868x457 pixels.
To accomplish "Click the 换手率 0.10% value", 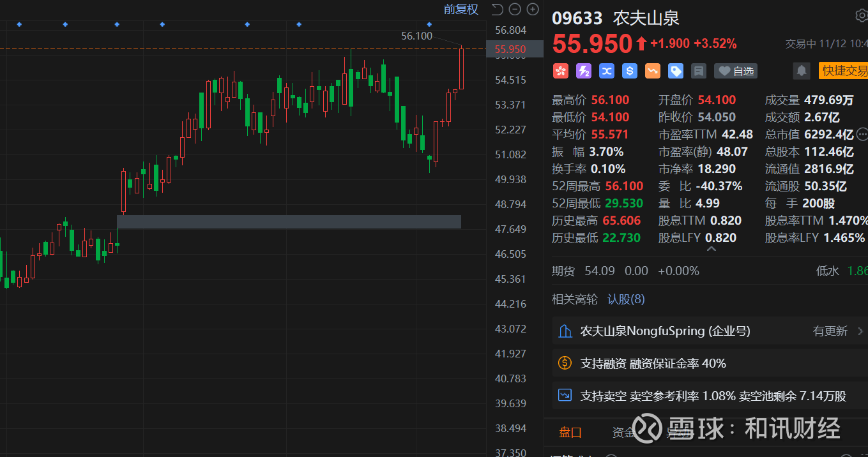I will [x=608, y=169].
